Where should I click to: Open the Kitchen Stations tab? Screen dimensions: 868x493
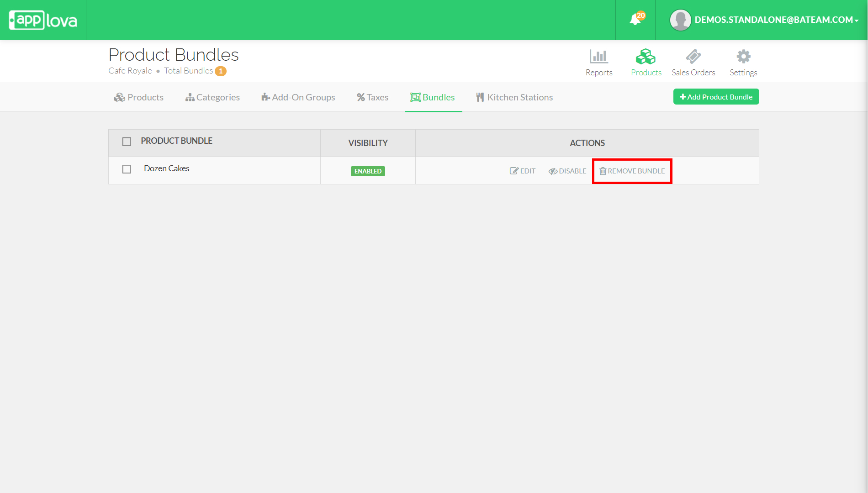point(514,97)
